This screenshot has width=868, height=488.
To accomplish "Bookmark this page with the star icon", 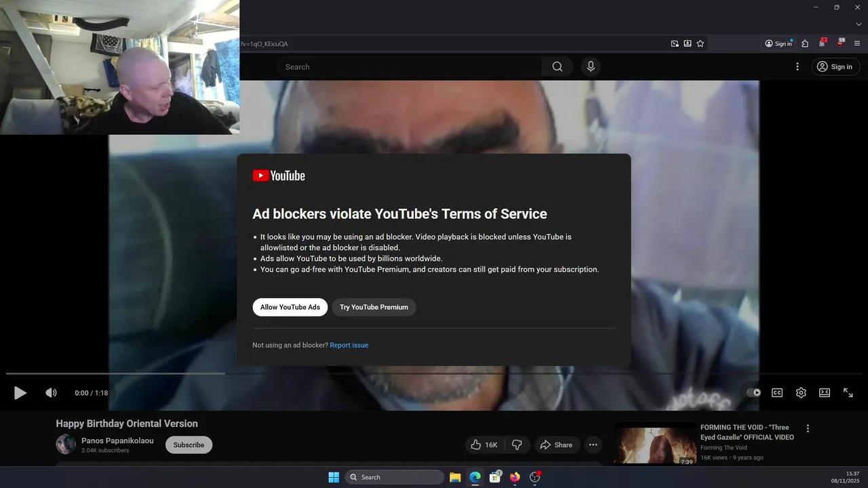I will pos(701,43).
